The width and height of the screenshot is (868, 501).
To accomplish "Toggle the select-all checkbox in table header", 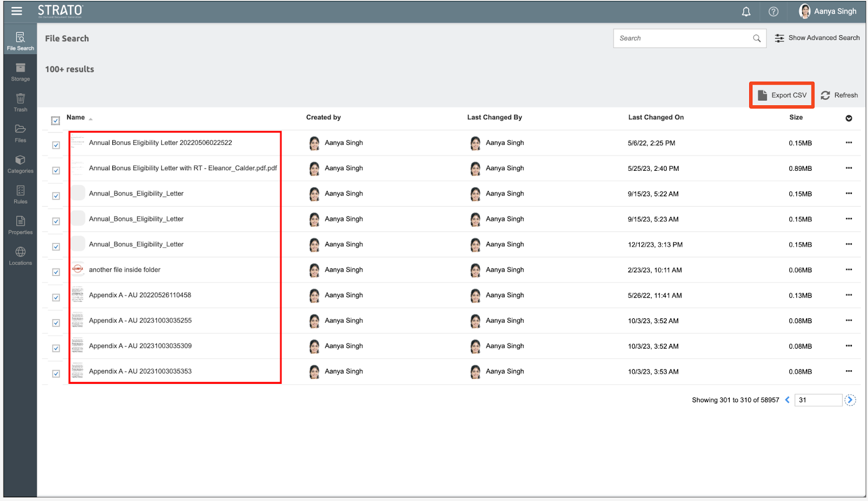I will (55, 120).
